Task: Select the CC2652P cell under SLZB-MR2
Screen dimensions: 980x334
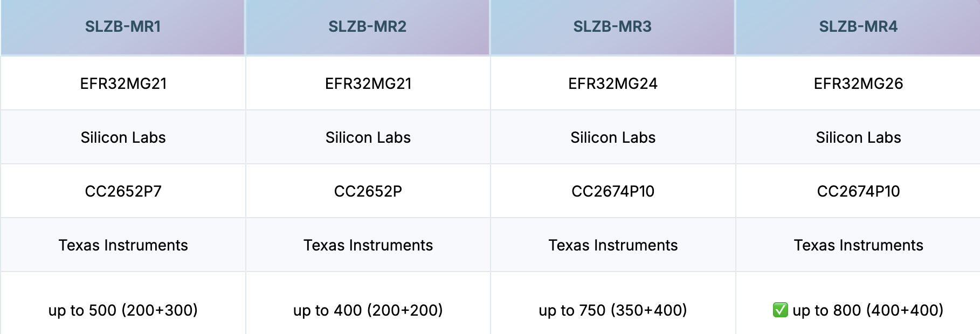Action: pyautogui.click(x=368, y=191)
